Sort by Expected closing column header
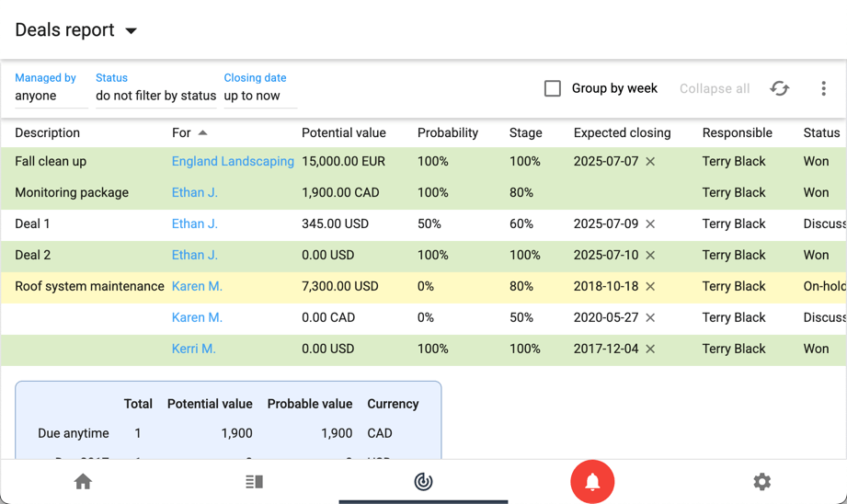The height and width of the screenshot is (504, 847). pyautogui.click(x=622, y=132)
